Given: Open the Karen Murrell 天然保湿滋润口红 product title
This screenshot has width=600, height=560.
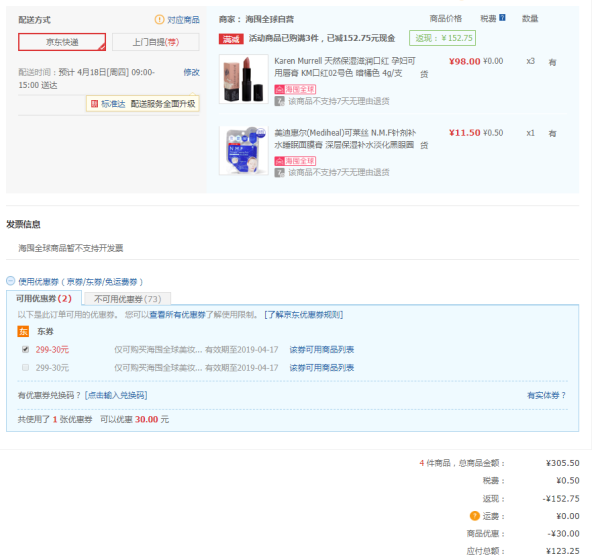Looking at the screenshot, I should tap(345, 67).
